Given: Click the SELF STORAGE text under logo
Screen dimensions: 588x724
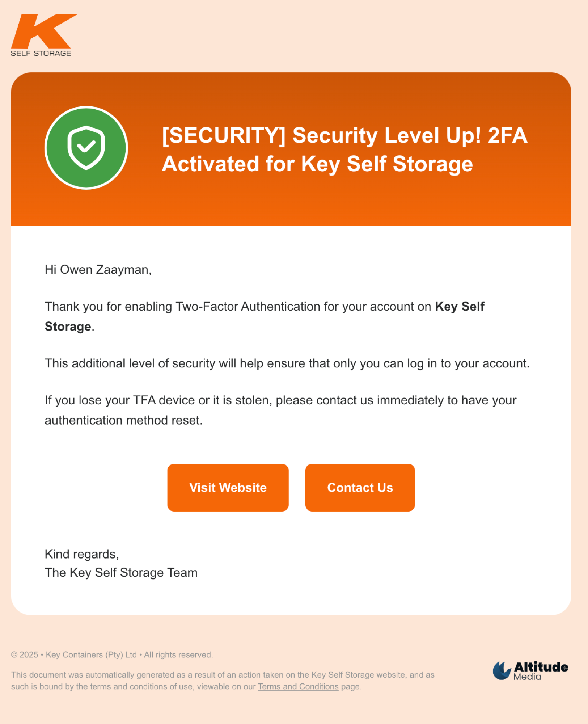Looking at the screenshot, I should (x=41, y=53).
